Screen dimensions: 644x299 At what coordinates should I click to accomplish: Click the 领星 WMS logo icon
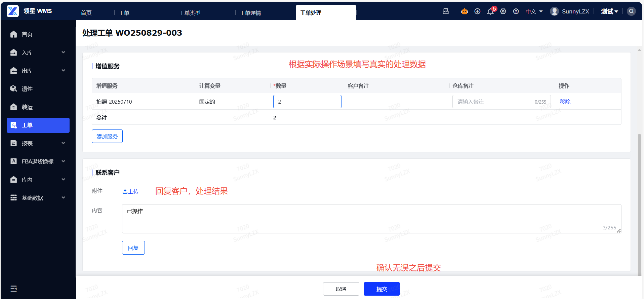click(13, 11)
